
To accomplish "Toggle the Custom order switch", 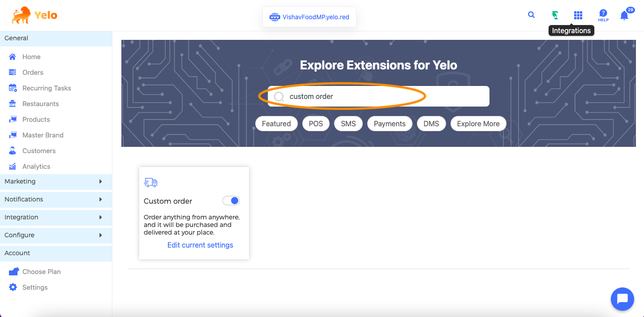I will [231, 201].
